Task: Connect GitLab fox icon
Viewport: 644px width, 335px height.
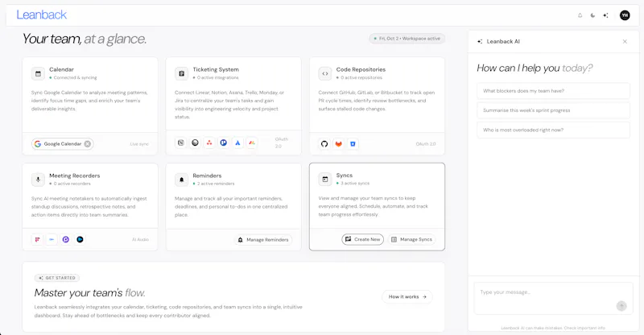Action: 338,144
